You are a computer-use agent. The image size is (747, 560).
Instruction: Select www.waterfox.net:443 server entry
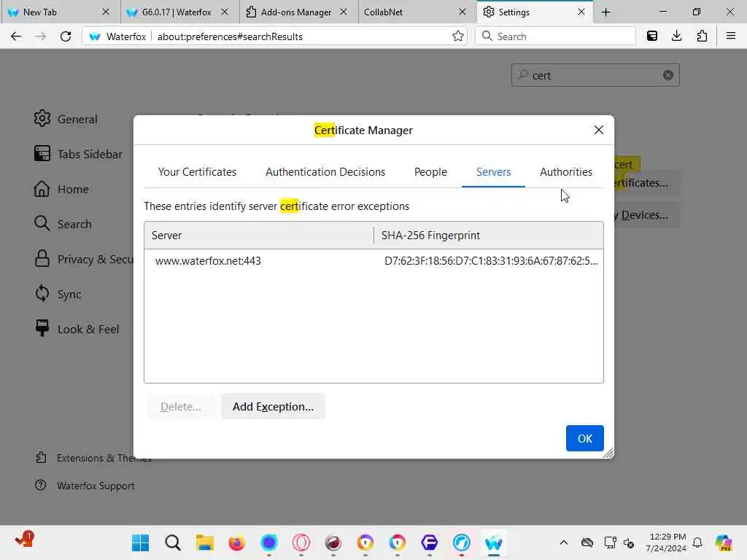tap(373, 261)
